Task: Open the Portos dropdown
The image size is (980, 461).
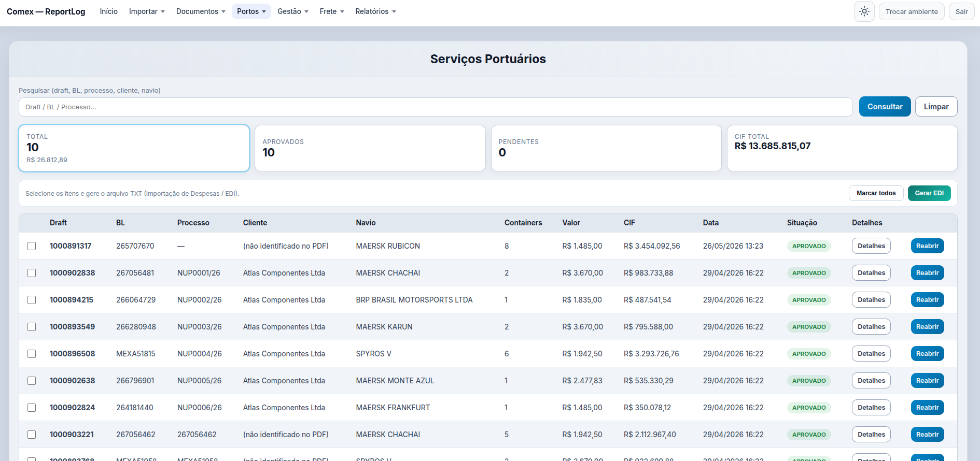Action: tap(251, 11)
